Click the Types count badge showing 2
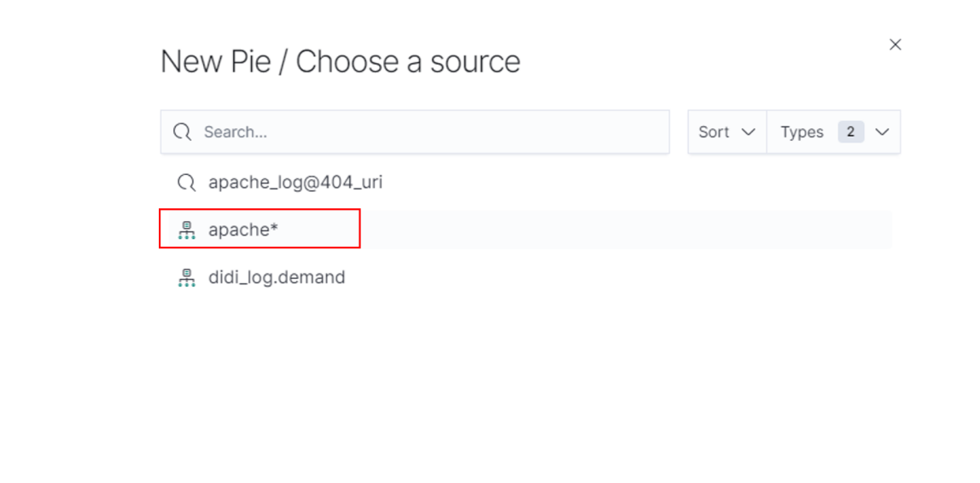Image resolution: width=980 pixels, height=483 pixels. click(x=850, y=132)
